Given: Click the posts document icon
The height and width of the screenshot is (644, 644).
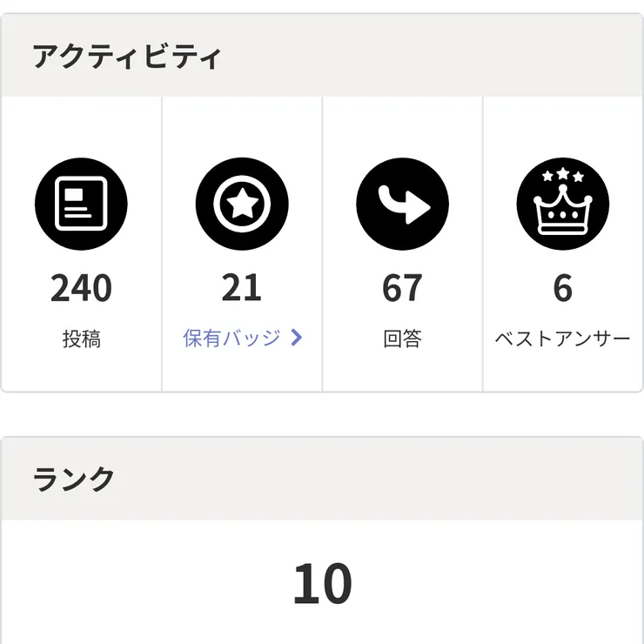Looking at the screenshot, I should (81, 205).
